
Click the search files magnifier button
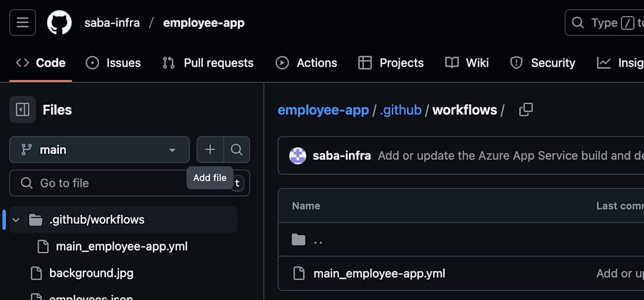tap(237, 150)
